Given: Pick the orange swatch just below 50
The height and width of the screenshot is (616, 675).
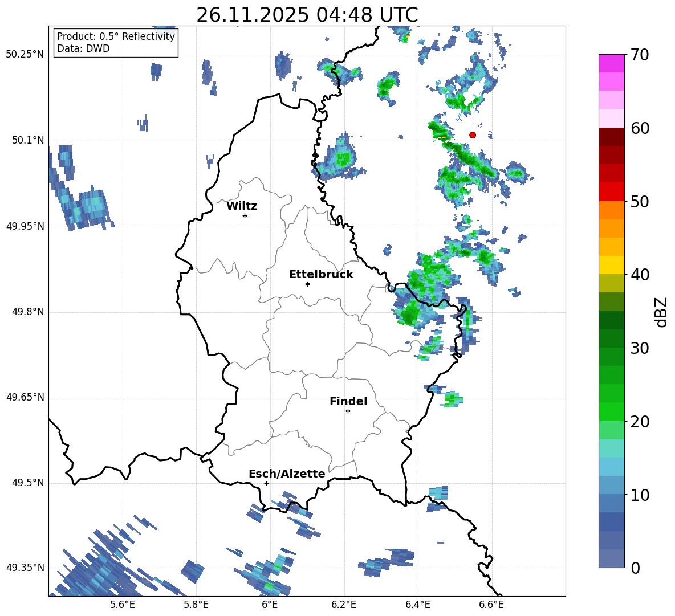Looking at the screenshot, I should [x=611, y=210].
